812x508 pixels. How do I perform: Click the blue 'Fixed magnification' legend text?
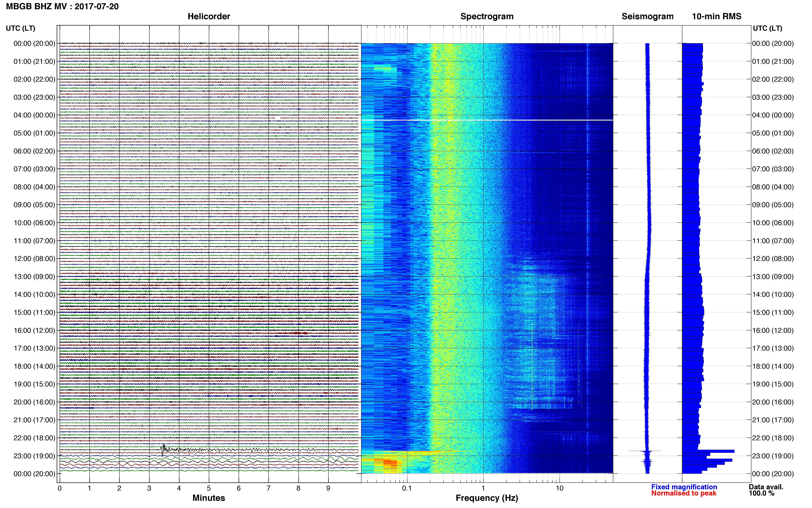tap(684, 487)
